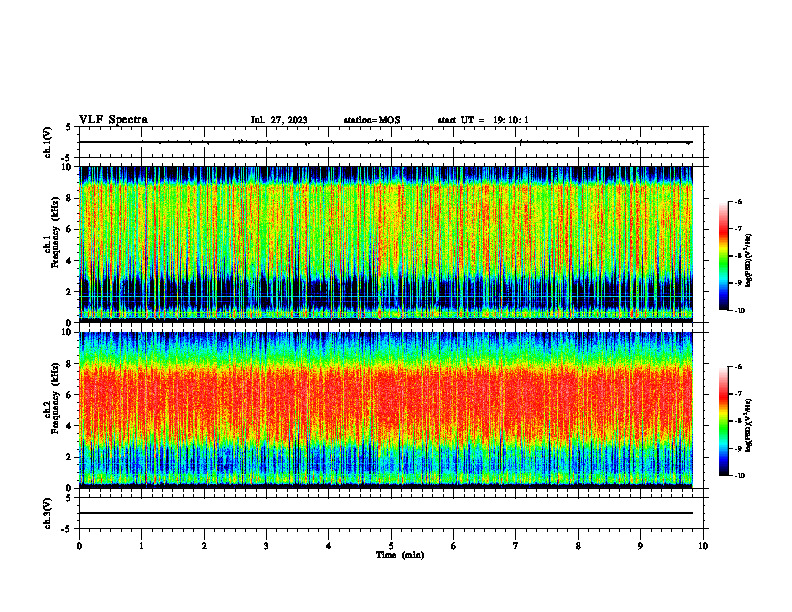
Task: Click time axis tick label "4"
Action: [329, 546]
